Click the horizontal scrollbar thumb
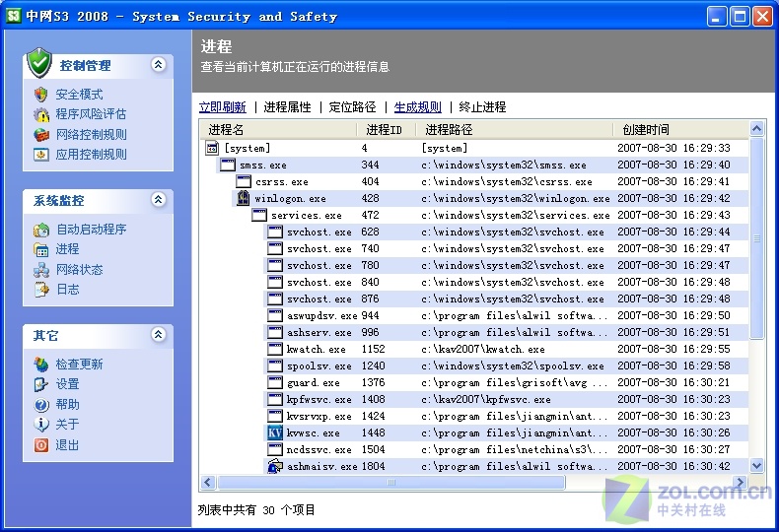779x532 pixels. [x=391, y=482]
